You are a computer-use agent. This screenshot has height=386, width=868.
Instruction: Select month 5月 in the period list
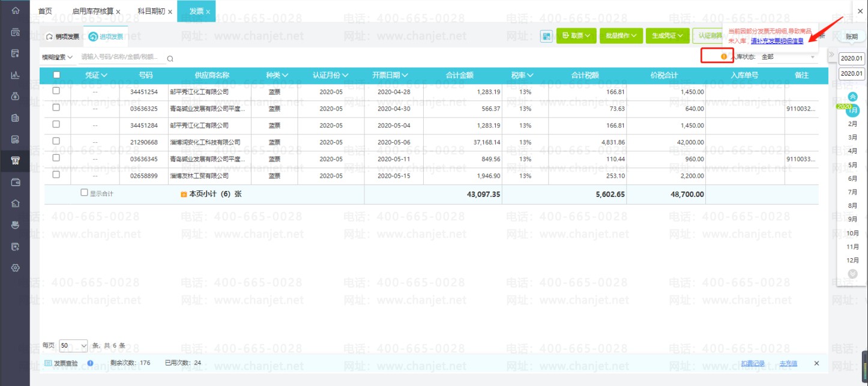(852, 164)
